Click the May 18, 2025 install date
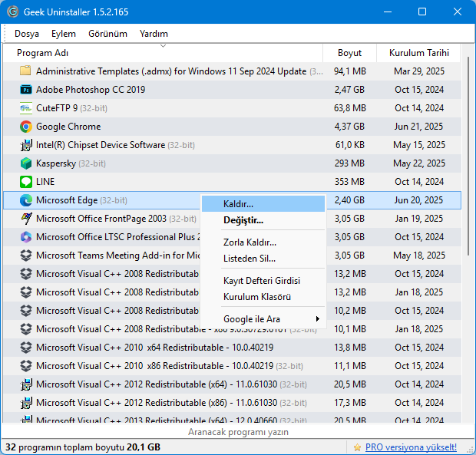This screenshot has width=476, height=455. click(419, 256)
